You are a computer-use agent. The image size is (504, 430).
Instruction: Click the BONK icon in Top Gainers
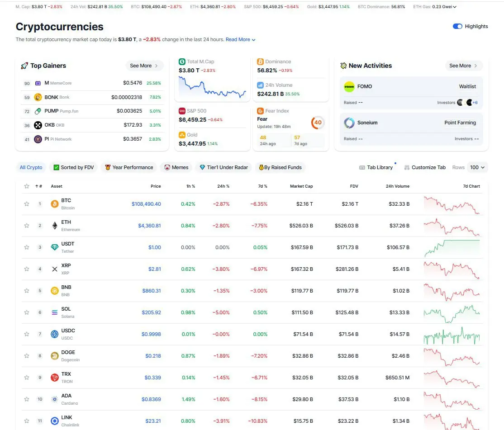pos(38,97)
